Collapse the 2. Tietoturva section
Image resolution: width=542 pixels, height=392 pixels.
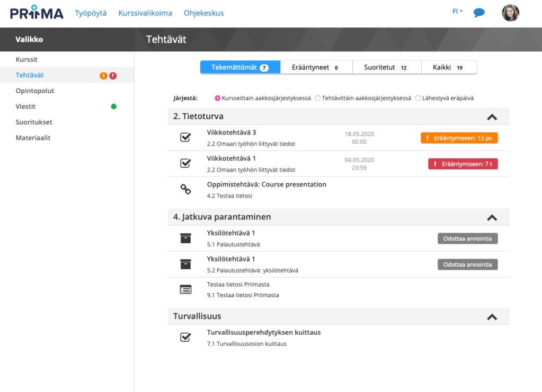tap(492, 117)
